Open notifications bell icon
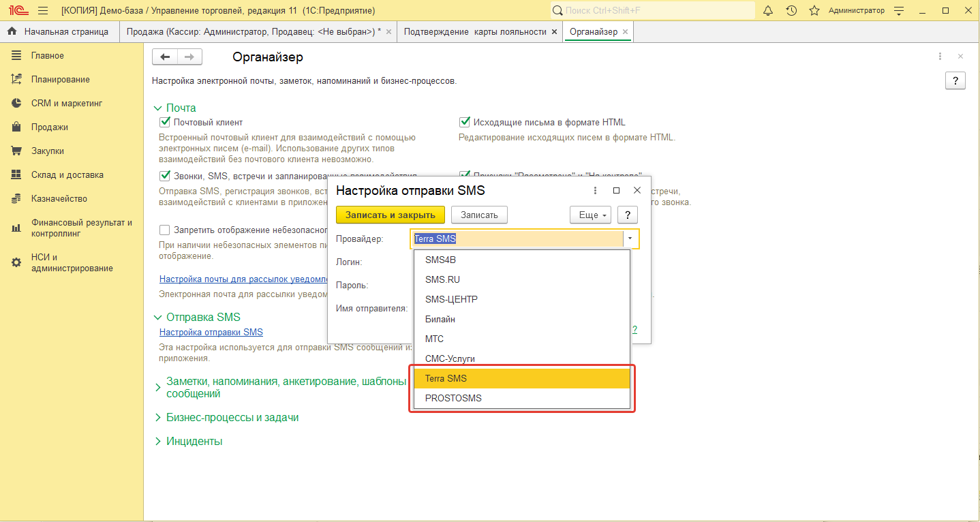This screenshot has width=980, height=522. (768, 10)
